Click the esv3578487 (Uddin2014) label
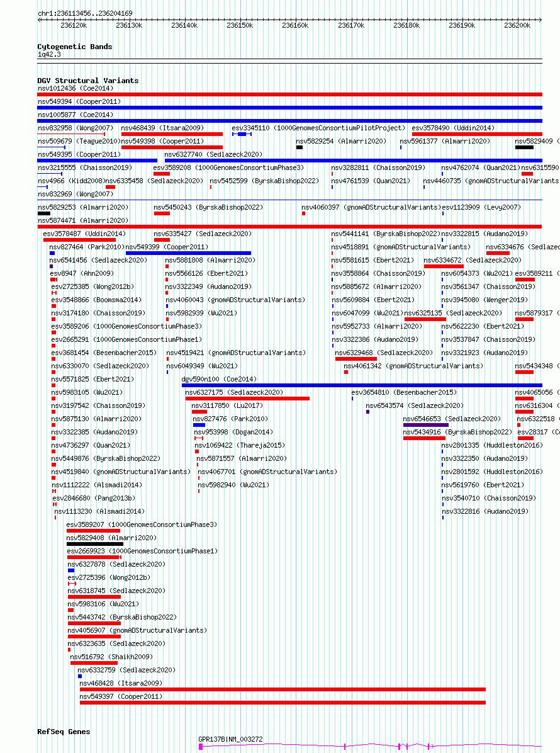This screenshot has height=753, width=560. click(84, 234)
